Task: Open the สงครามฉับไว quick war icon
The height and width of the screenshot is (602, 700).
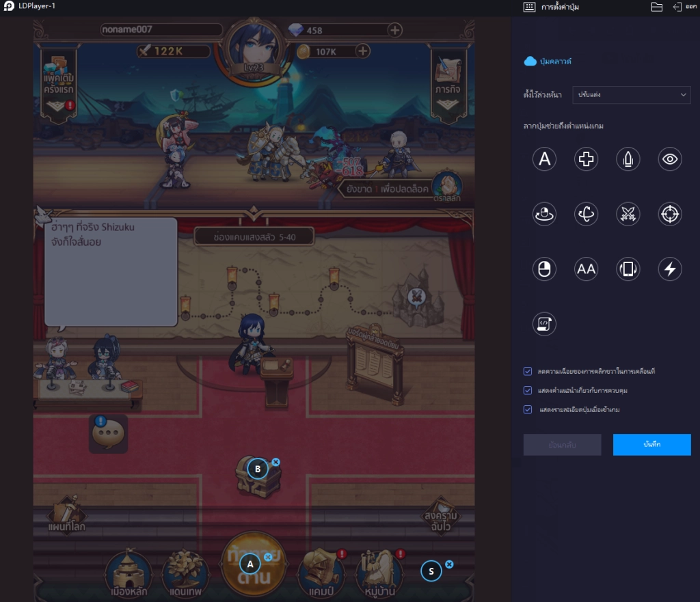Action: (x=441, y=515)
